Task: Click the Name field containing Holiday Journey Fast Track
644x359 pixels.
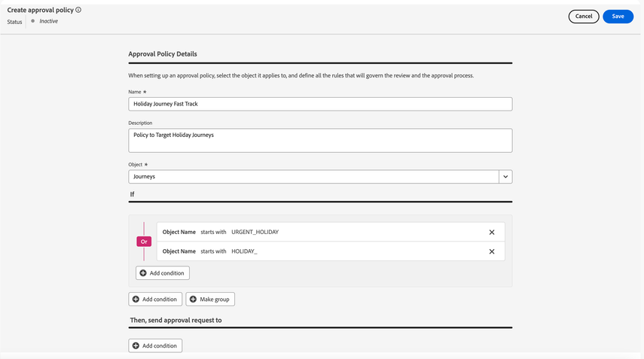Action: click(x=320, y=104)
